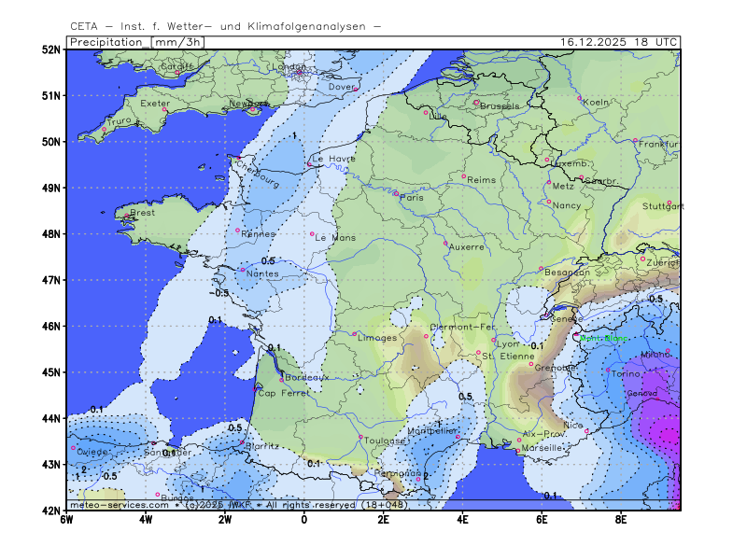Click the CETA institute header text

[x=225, y=26]
